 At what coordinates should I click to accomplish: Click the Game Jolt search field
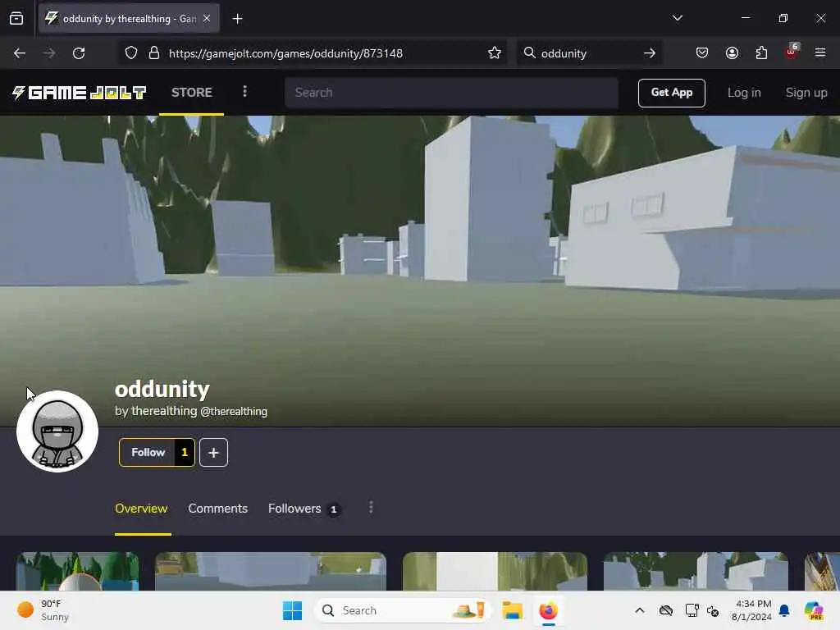pyautogui.click(x=451, y=93)
